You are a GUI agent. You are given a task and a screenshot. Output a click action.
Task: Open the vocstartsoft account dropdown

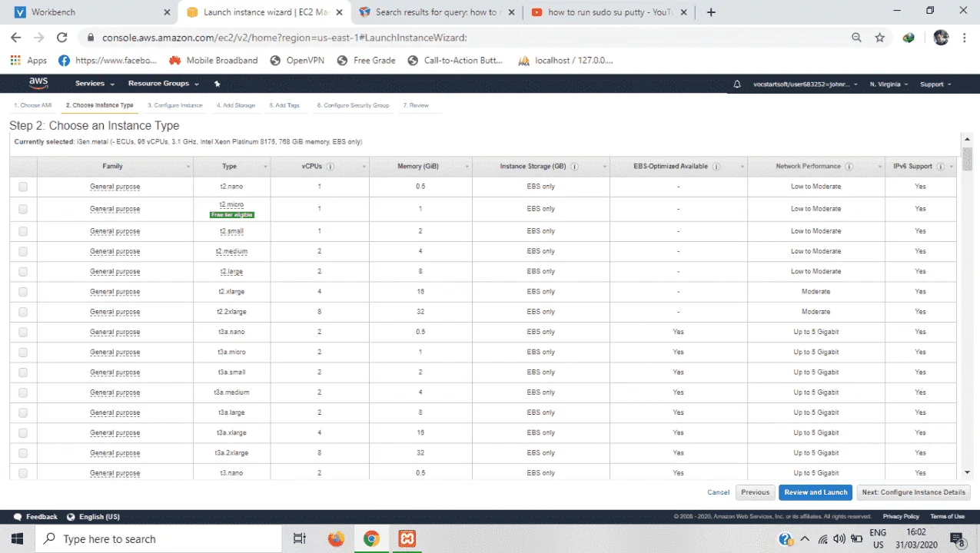(x=806, y=84)
